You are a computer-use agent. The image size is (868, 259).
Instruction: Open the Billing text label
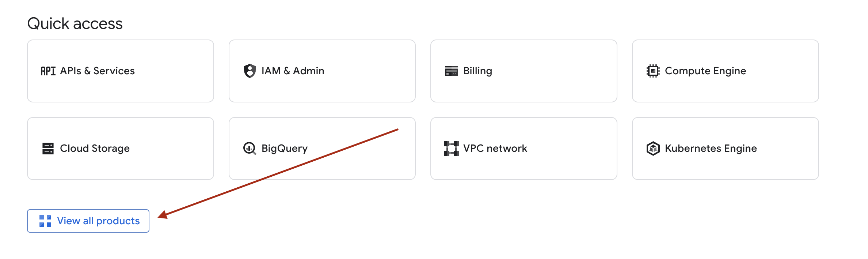pyautogui.click(x=477, y=71)
